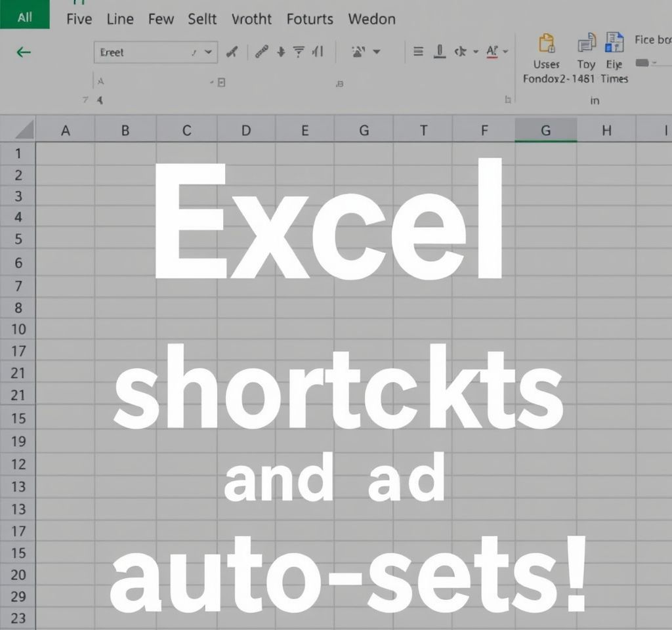Select column F header

coord(484,131)
